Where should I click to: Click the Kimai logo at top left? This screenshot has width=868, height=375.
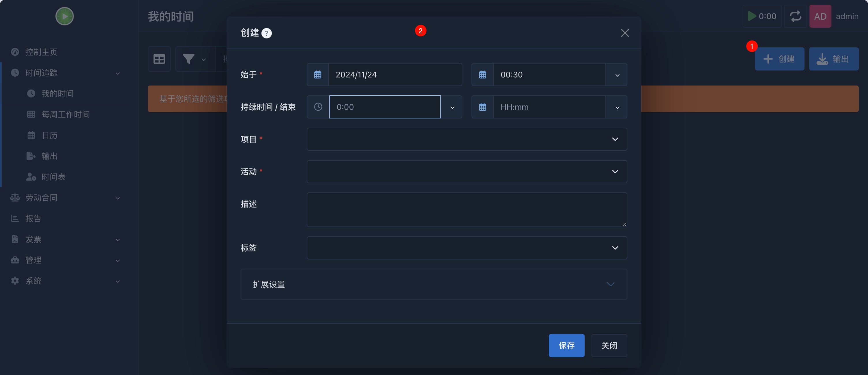pyautogui.click(x=64, y=16)
